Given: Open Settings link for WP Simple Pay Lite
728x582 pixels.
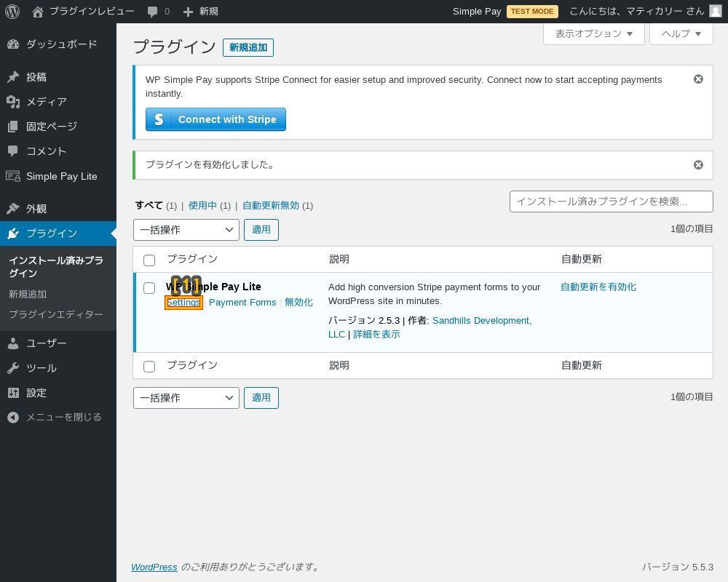Looking at the screenshot, I should (x=183, y=303).
